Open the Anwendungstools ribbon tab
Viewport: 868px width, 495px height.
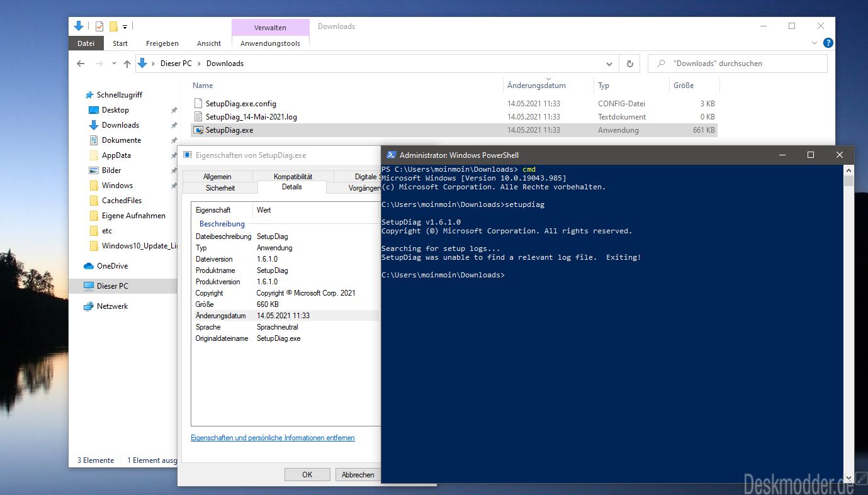270,43
